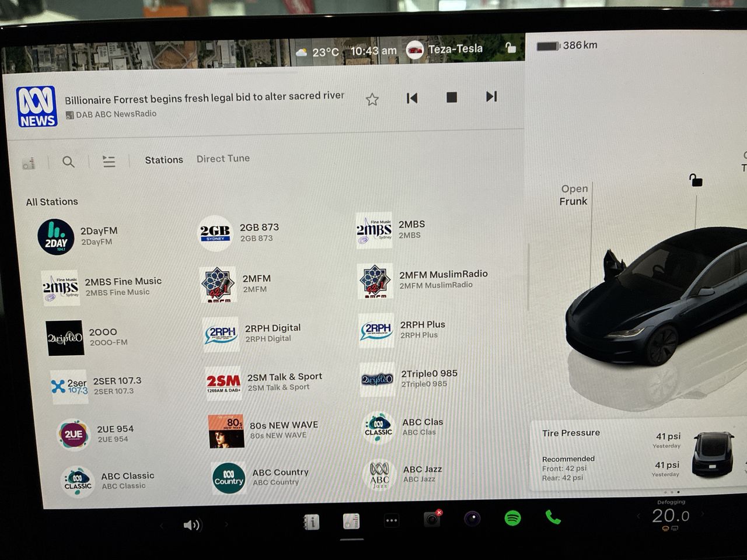The height and width of the screenshot is (560, 747).
Task: Open the Teza-Tesla driver profile menu
Action: [x=446, y=50]
